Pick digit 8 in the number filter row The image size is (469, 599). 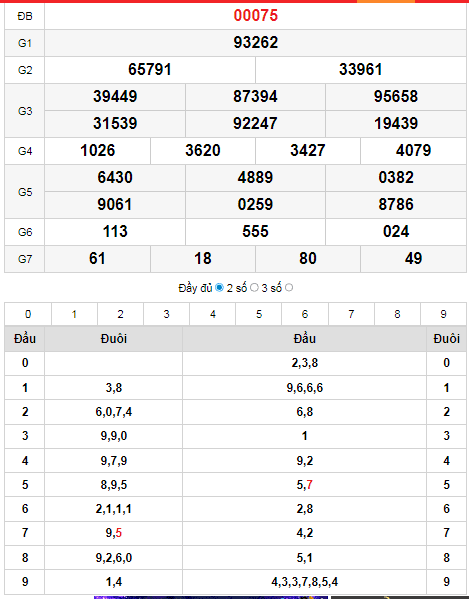(x=397, y=314)
